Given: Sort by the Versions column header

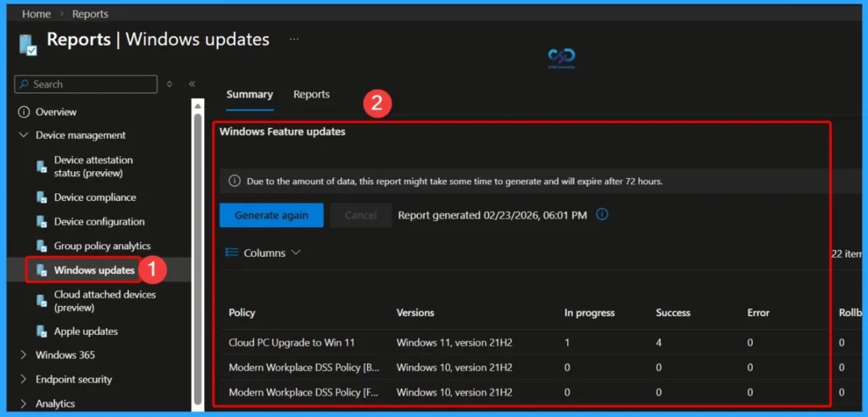Looking at the screenshot, I should (x=415, y=313).
